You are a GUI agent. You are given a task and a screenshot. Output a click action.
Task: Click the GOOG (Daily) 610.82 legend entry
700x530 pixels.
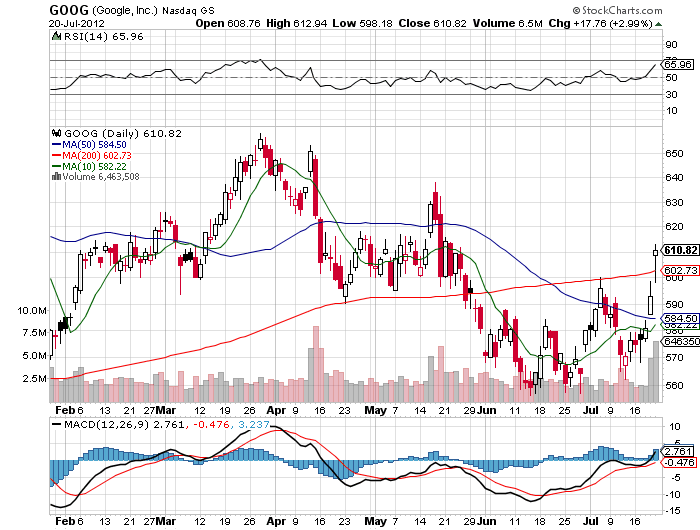(x=123, y=134)
